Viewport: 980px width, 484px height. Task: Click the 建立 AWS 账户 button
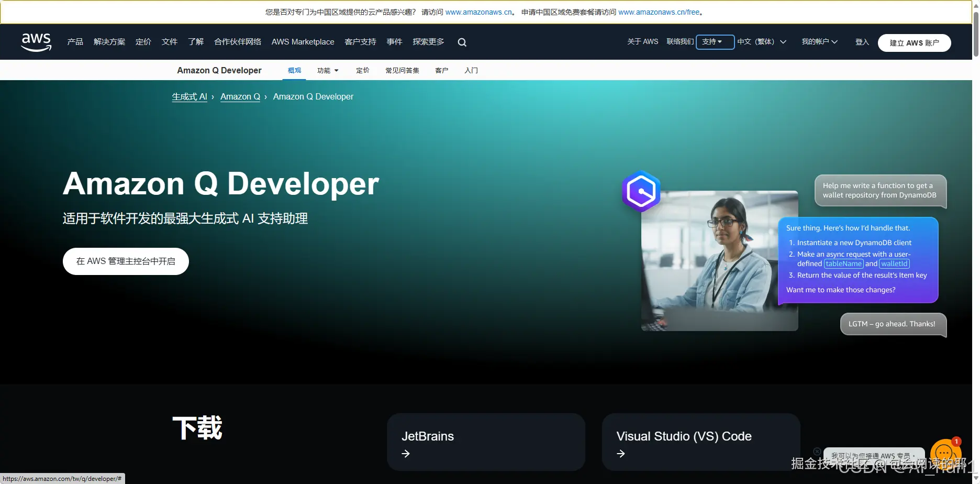(x=915, y=43)
